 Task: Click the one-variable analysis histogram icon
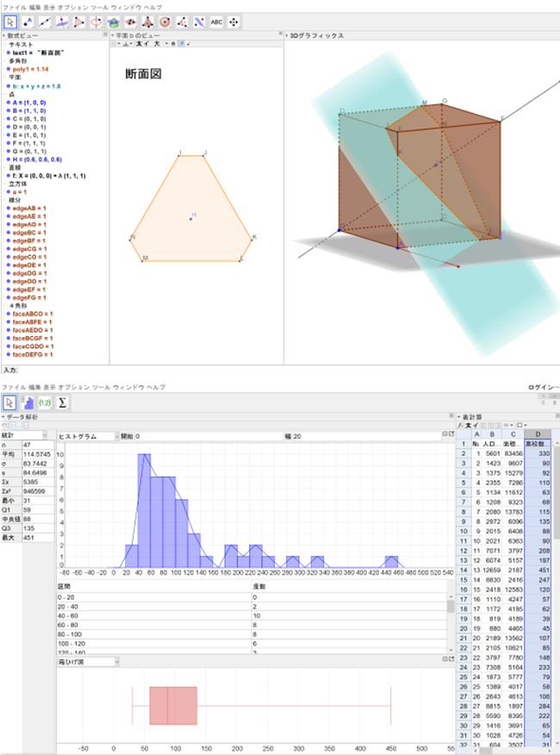[27, 402]
